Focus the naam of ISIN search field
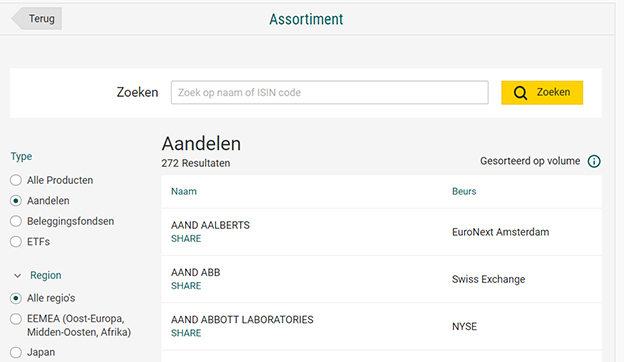This screenshot has width=624, height=362. (x=330, y=93)
